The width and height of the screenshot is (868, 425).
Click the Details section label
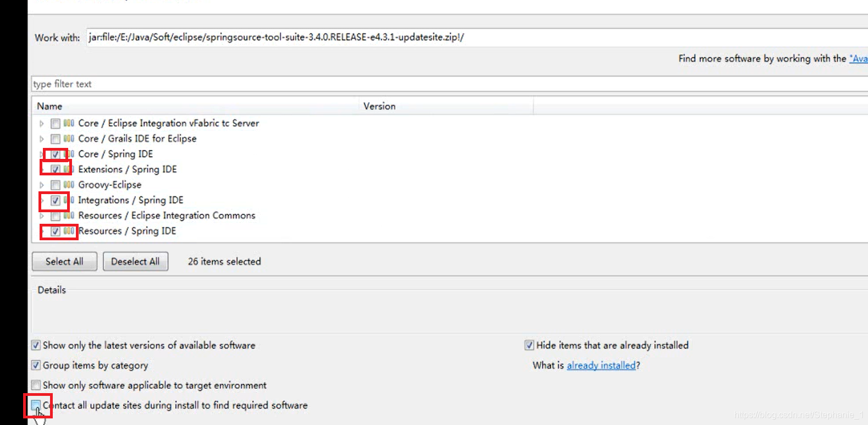(x=52, y=290)
